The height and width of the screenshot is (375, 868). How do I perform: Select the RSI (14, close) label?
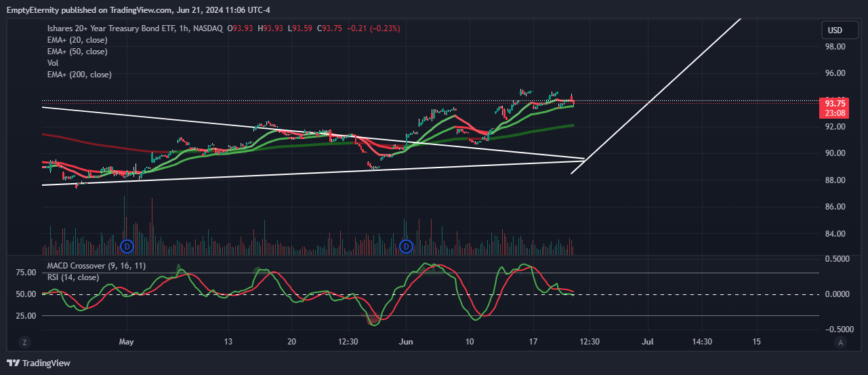pos(73,277)
